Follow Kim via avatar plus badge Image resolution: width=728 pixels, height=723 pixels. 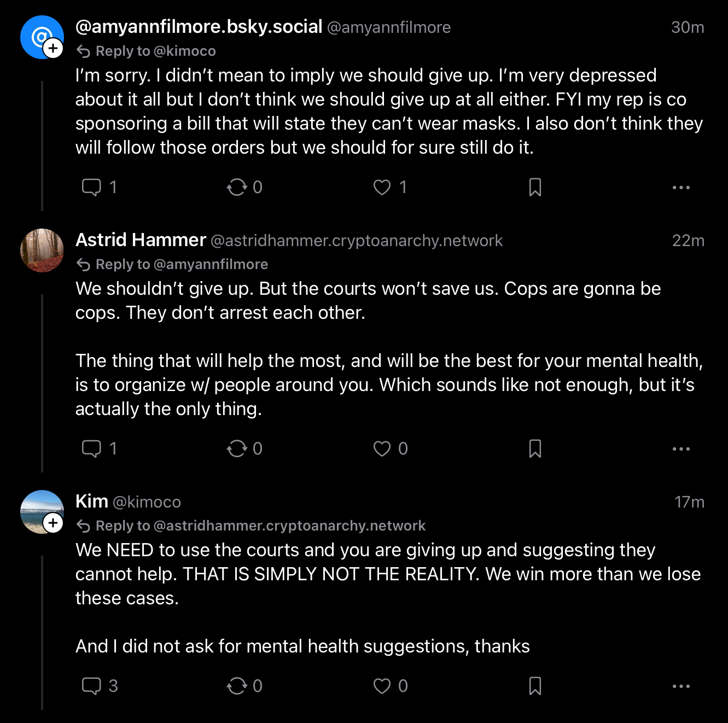[x=53, y=523]
